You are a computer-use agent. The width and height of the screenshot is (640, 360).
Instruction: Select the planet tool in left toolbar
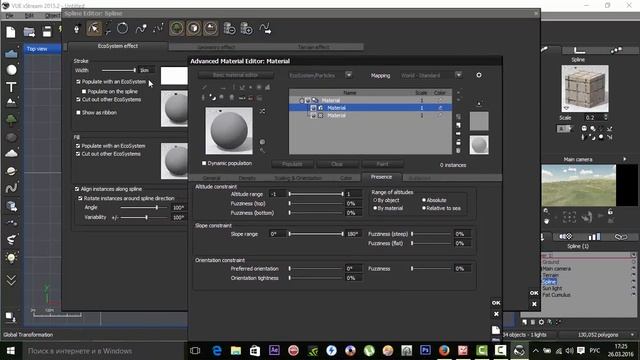click(x=11, y=171)
